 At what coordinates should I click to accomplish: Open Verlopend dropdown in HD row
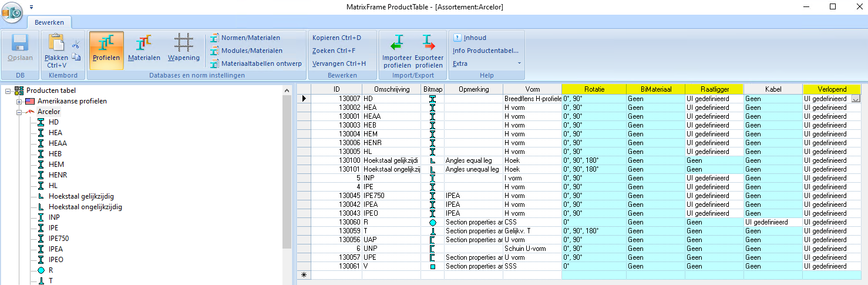(856, 99)
